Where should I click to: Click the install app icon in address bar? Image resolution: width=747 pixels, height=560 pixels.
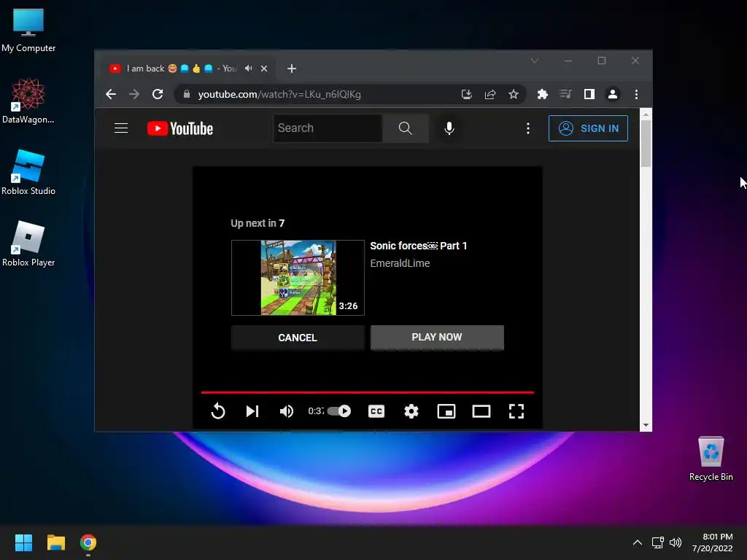(x=467, y=94)
